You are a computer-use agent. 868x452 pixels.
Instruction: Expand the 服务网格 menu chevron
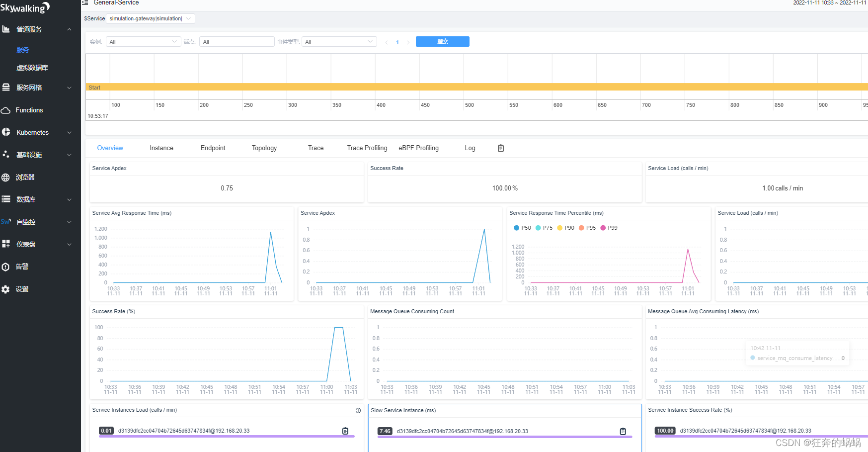69,88
